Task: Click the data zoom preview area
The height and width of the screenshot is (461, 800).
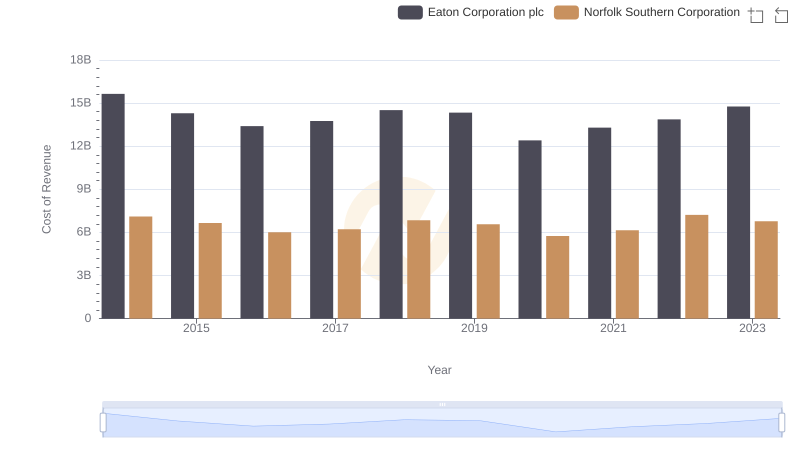Action: point(442,423)
